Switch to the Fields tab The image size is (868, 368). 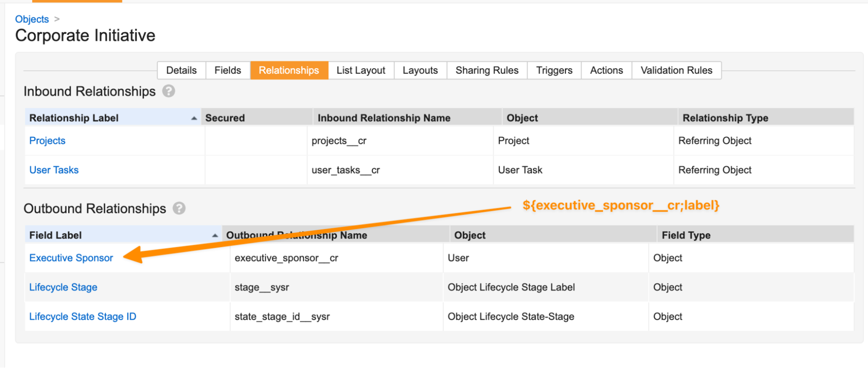pyautogui.click(x=228, y=70)
